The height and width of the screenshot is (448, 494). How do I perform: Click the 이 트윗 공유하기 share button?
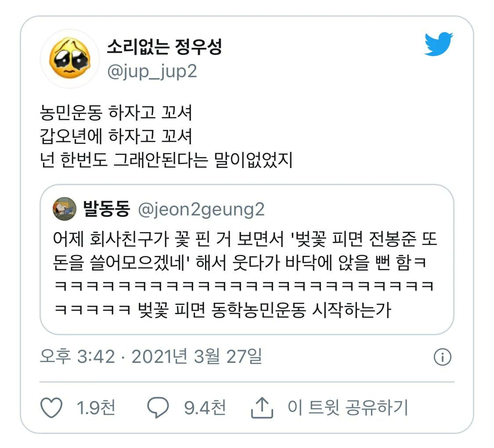pyautogui.click(x=348, y=407)
